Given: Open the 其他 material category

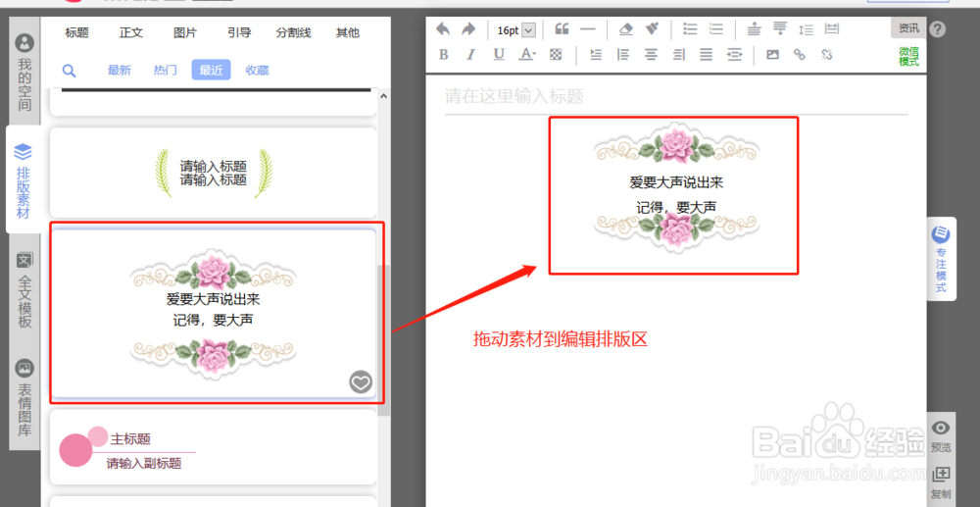Looking at the screenshot, I should pyautogui.click(x=348, y=33).
